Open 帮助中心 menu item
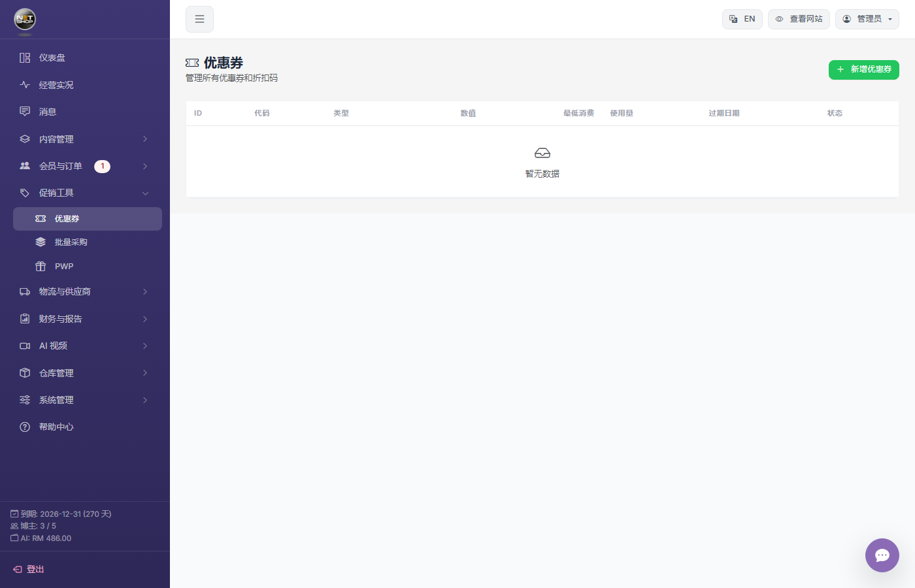The image size is (915, 588). 88,427
